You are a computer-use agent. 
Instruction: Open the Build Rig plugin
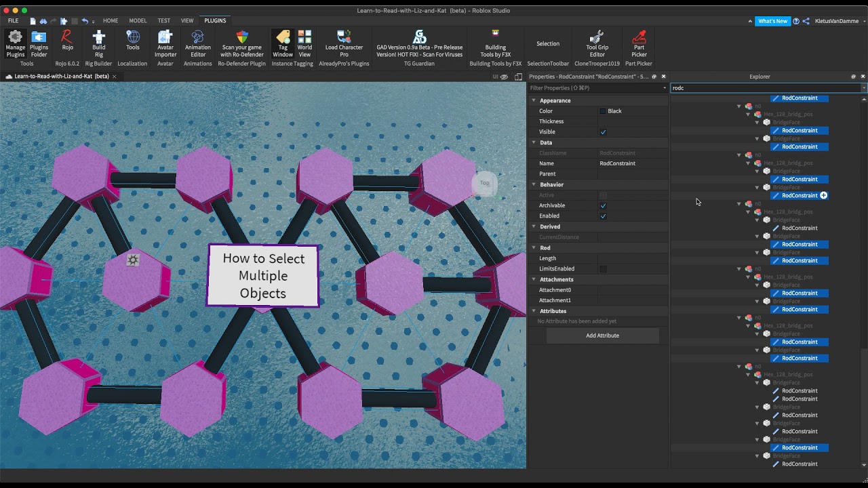pyautogui.click(x=99, y=43)
